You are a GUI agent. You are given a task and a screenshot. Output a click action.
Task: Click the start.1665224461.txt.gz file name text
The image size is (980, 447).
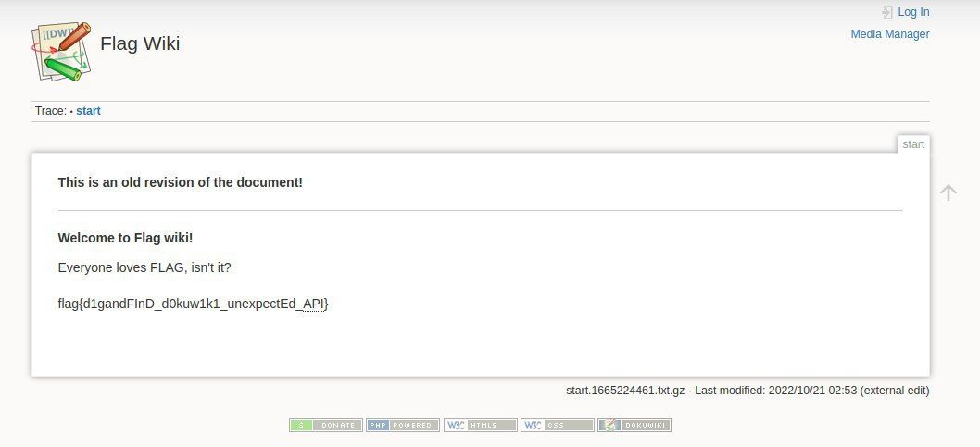click(x=624, y=391)
